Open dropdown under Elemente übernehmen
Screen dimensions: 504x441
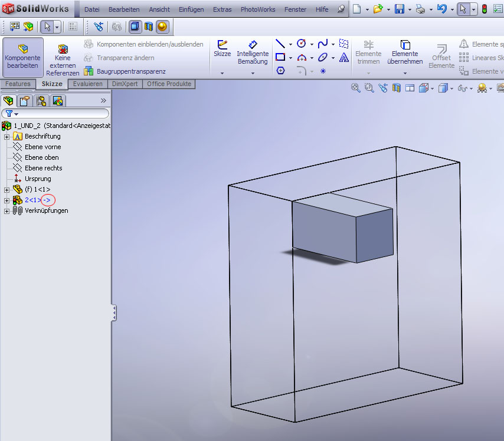[405, 73]
